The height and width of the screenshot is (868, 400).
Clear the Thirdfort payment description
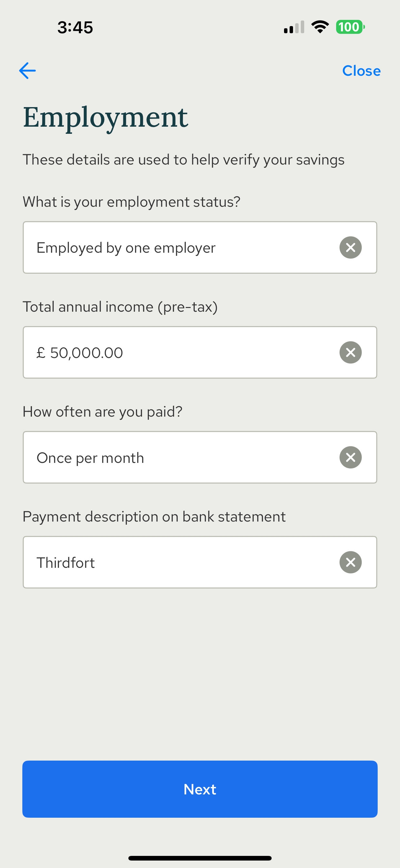[350, 563]
